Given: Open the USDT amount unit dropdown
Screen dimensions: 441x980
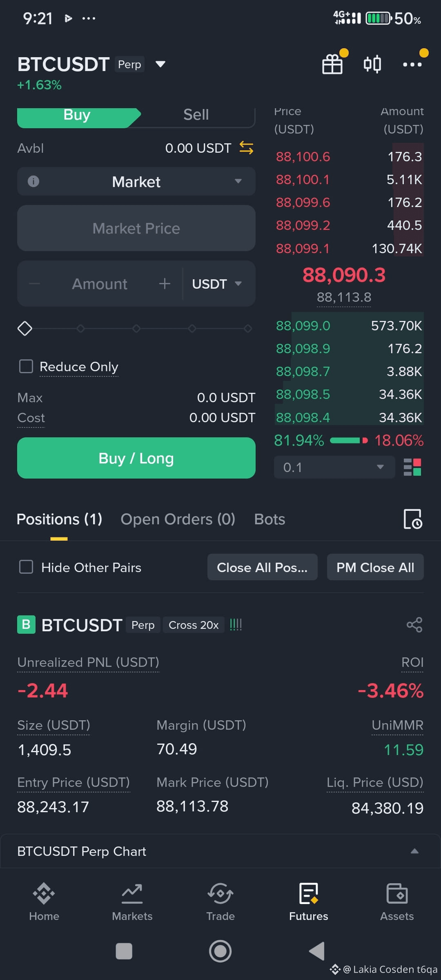Looking at the screenshot, I should [x=217, y=284].
